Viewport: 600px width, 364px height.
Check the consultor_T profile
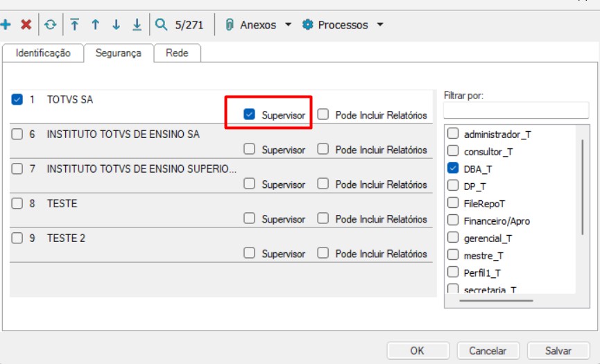coord(453,150)
